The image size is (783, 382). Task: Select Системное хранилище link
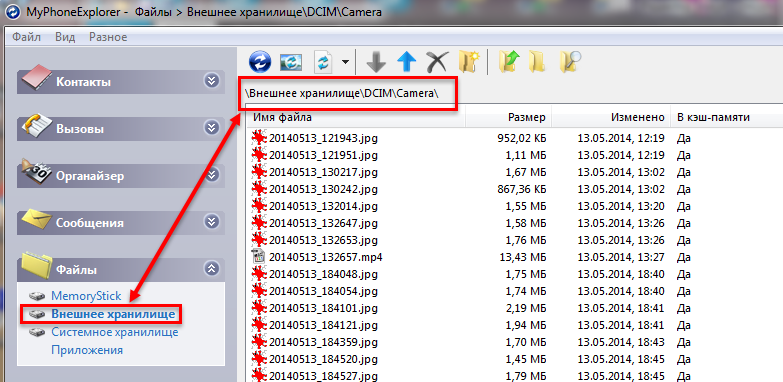114,332
